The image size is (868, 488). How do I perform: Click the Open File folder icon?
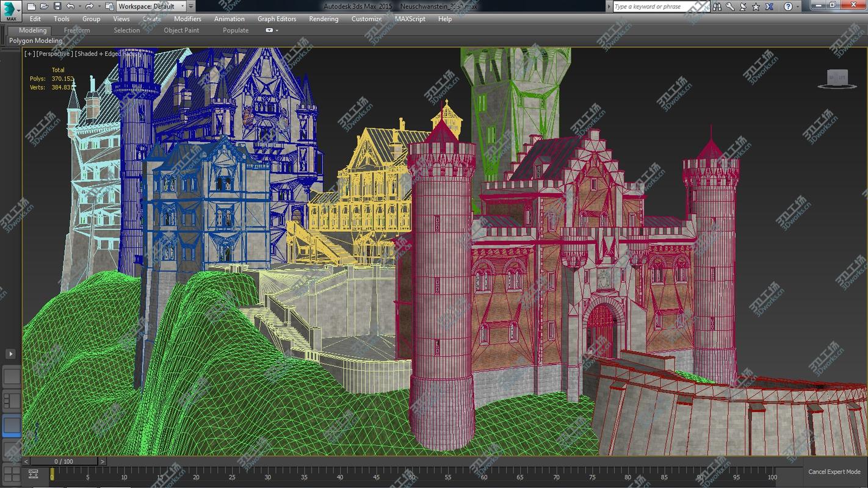[x=43, y=6]
